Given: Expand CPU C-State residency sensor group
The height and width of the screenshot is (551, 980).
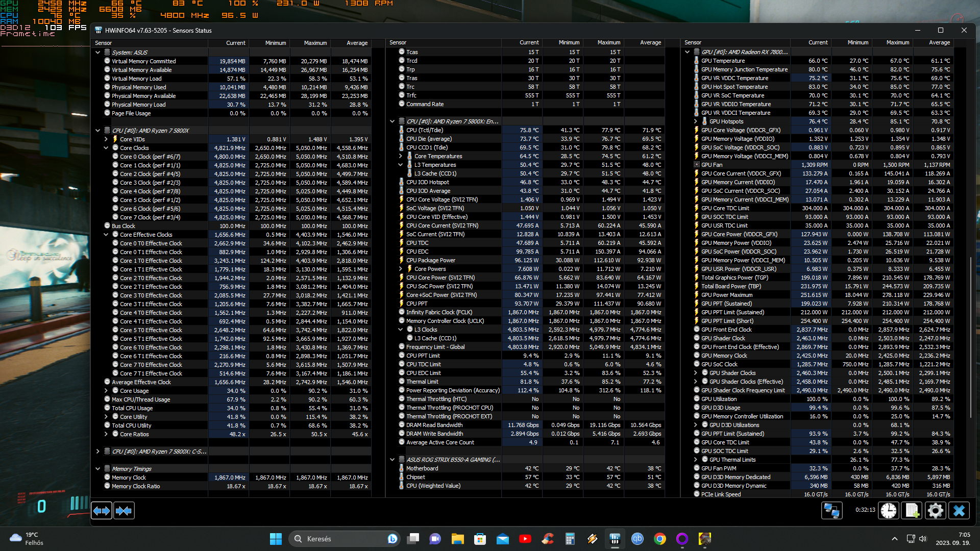Looking at the screenshot, I should [x=97, y=452].
